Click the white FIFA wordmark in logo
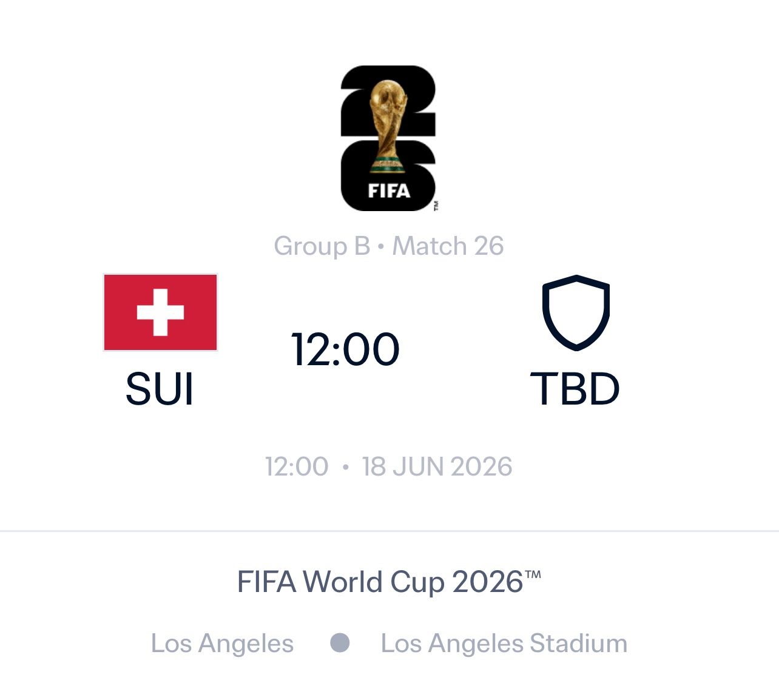Viewport: 779px width, 700px height. (x=389, y=191)
